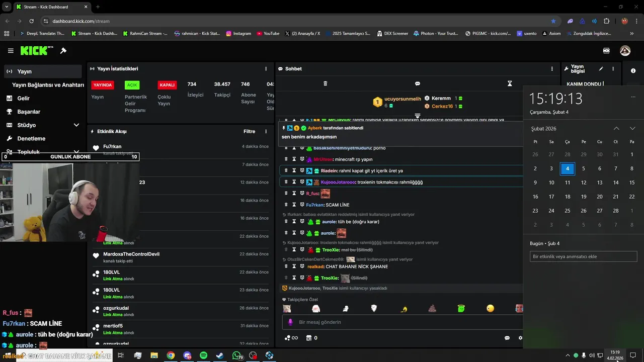Delete Fu7rkan's SCAM LİNE message
The image size is (644, 362).
(286, 205)
